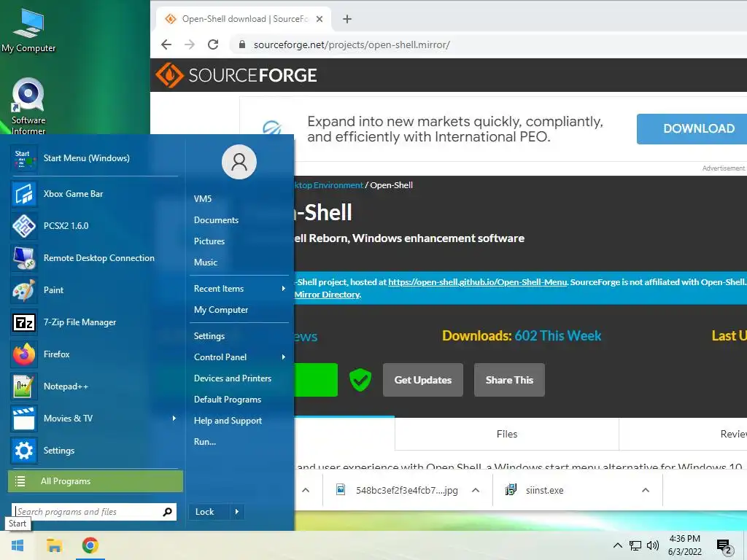Open File Explorer from the taskbar

click(54, 545)
